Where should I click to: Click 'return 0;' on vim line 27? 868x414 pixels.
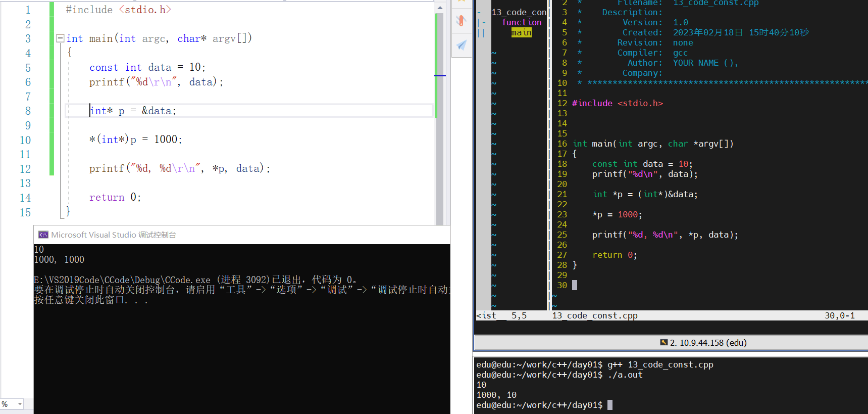coord(615,255)
